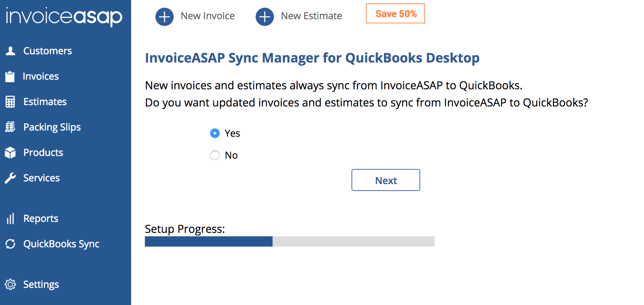Viewport: 644px width, 305px height.
Task: Click the New Estimate text link
Action: point(312,16)
